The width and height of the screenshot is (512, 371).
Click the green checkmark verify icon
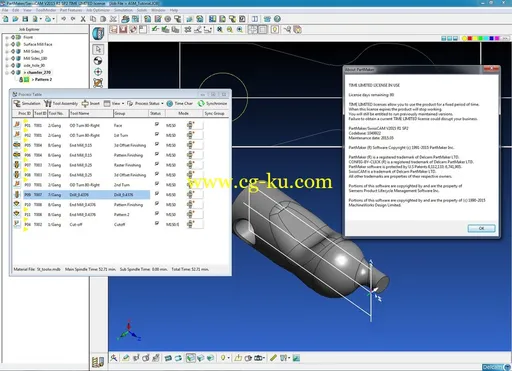click(155, 30)
